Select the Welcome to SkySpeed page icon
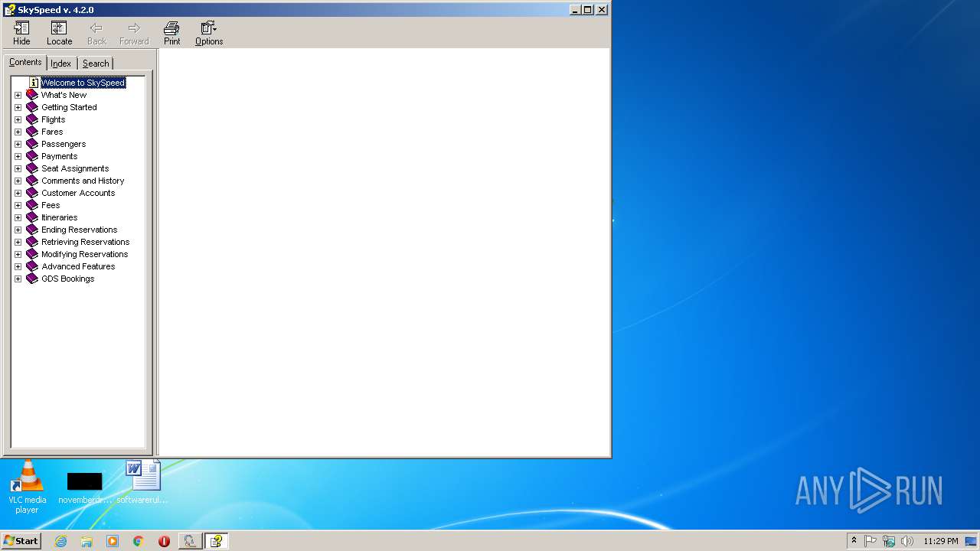The width and height of the screenshot is (980, 551). pyautogui.click(x=34, y=83)
